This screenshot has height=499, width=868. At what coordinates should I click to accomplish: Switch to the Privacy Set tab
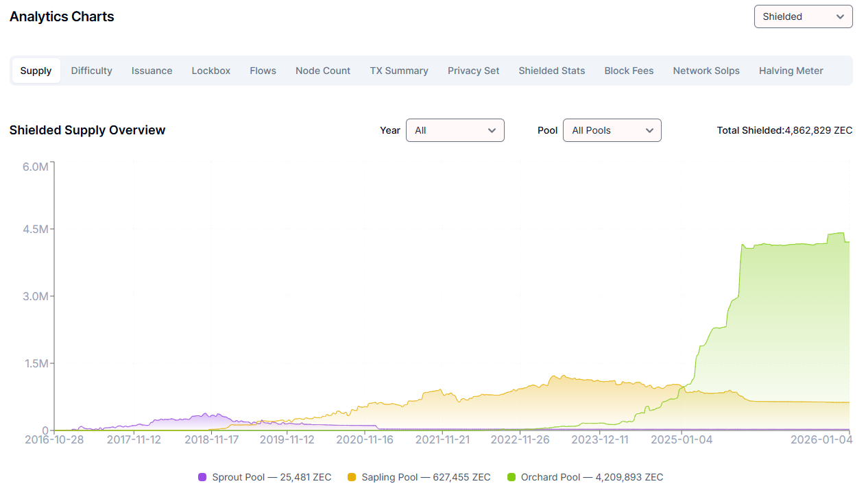click(473, 71)
